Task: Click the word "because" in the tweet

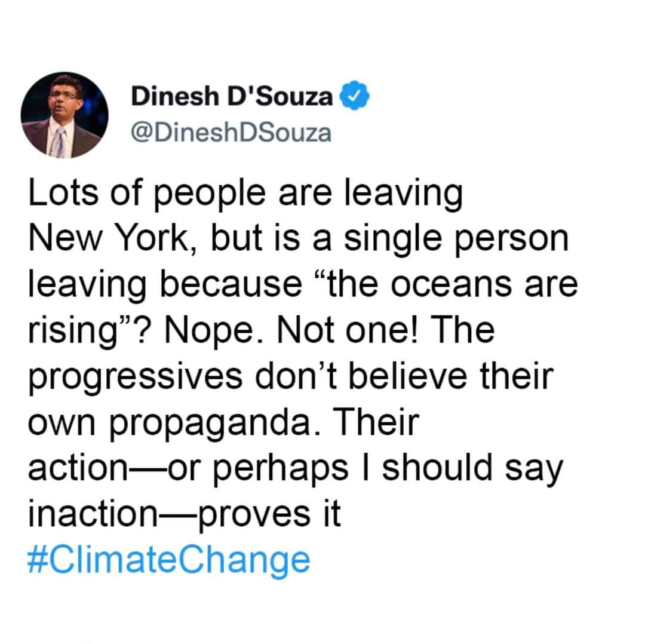Action: coord(231,284)
